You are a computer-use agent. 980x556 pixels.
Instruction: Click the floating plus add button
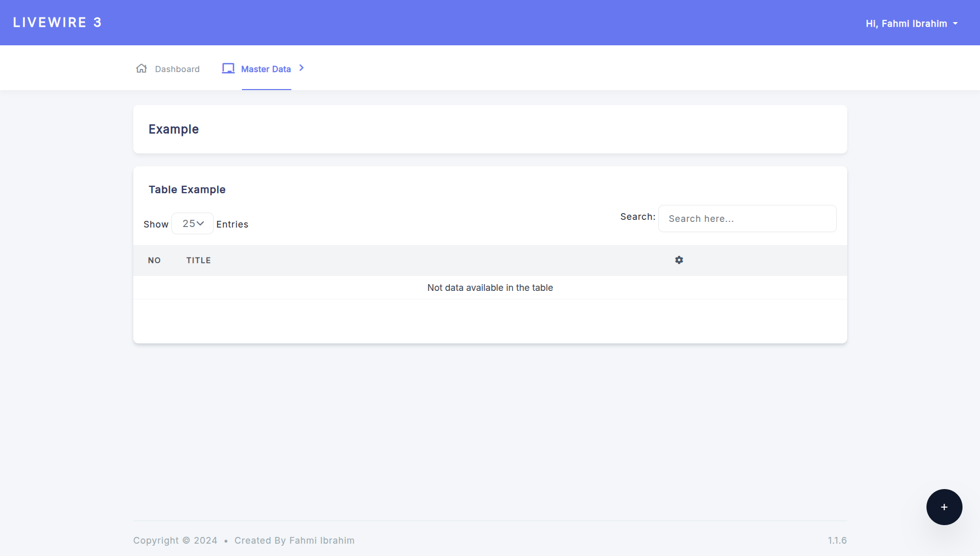click(944, 507)
